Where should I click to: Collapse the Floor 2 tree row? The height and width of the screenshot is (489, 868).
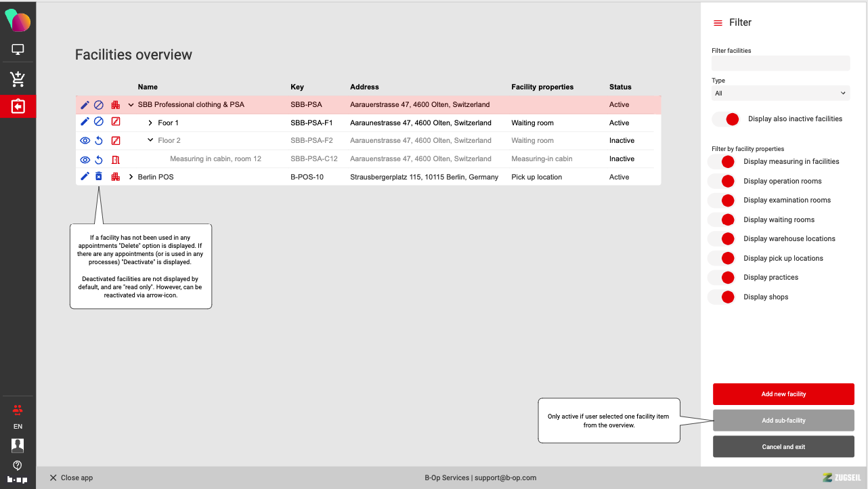(x=150, y=141)
